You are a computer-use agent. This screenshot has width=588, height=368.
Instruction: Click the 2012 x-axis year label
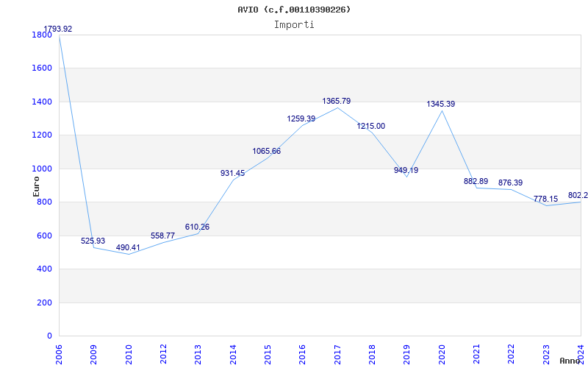tap(163, 354)
